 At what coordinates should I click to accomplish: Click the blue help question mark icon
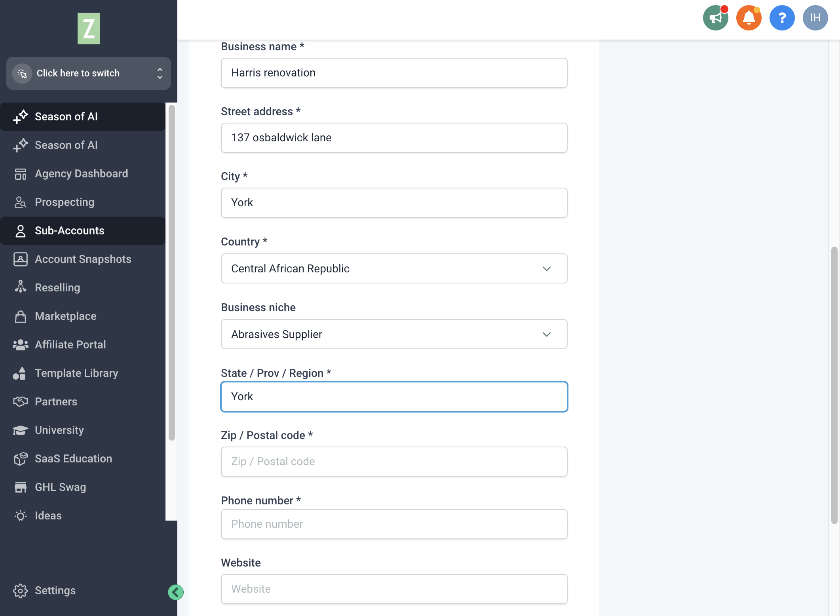click(x=782, y=18)
